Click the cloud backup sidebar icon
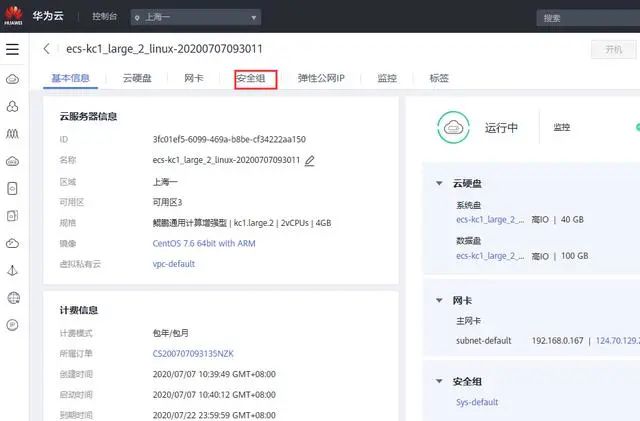The height and width of the screenshot is (421, 640). 12,243
